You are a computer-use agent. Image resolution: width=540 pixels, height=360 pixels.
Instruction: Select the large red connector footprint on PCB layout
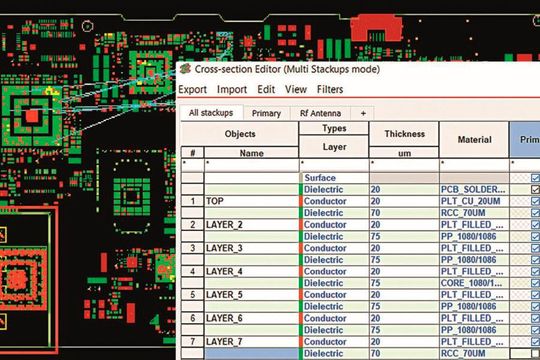click(x=376, y=28)
